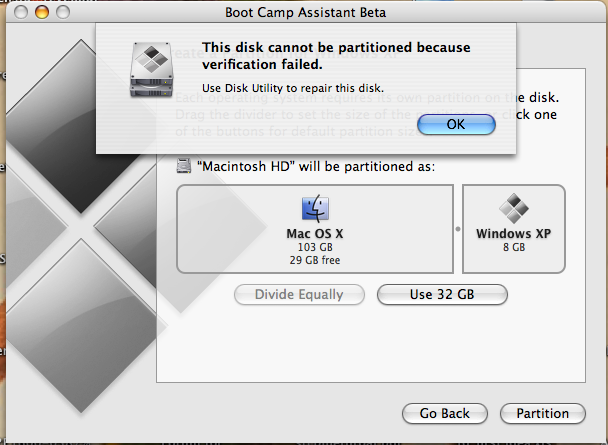The width and height of the screenshot is (608, 445).
Task: Select the Mac OS X partition label
Action: point(314,233)
